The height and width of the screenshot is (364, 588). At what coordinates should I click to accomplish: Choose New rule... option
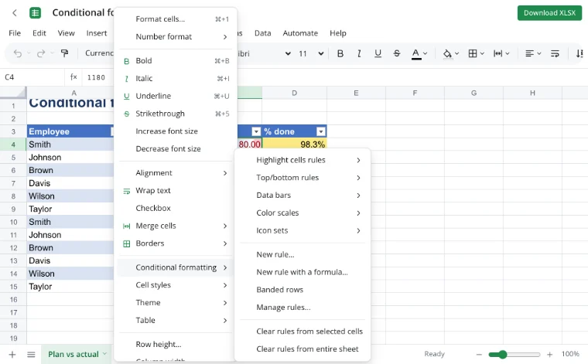coord(303,255)
